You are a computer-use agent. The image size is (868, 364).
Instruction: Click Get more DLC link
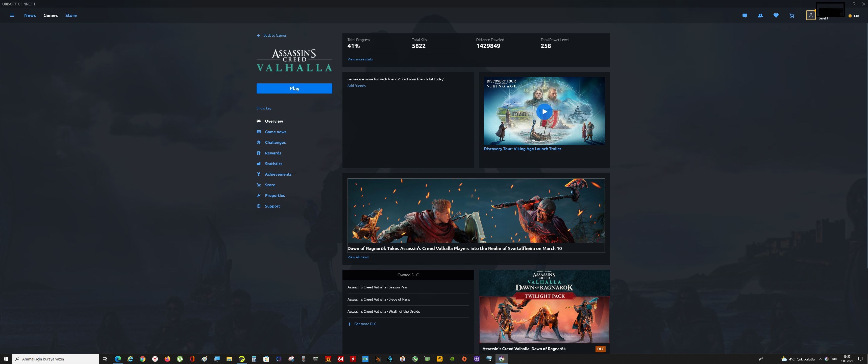point(365,324)
